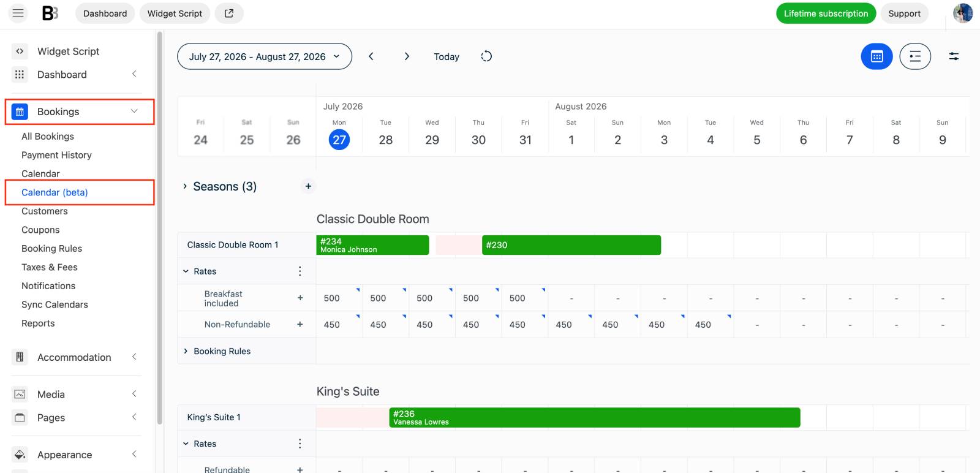Click the Appearance paint bucket icon

tap(20, 455)
